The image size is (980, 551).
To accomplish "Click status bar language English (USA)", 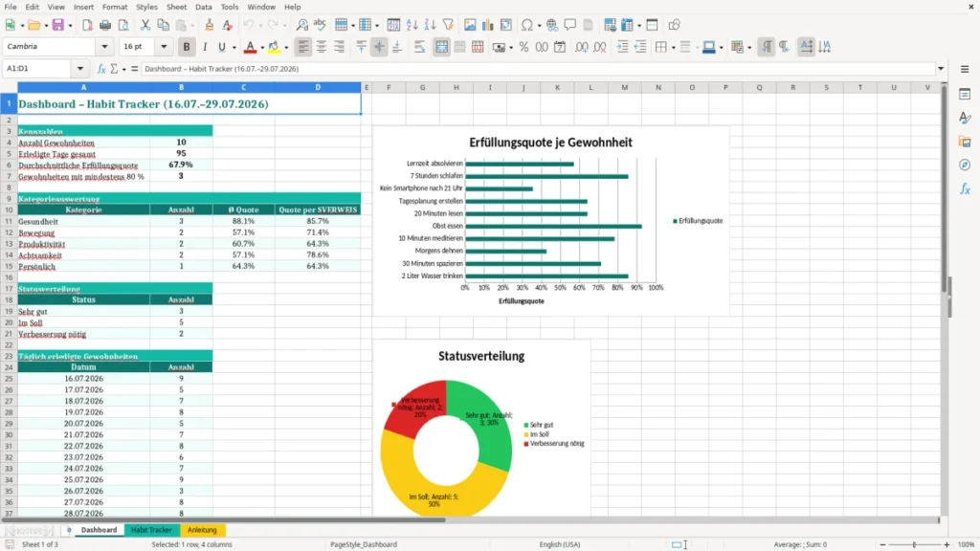I will pyautogui.click(x=559, y=544).
